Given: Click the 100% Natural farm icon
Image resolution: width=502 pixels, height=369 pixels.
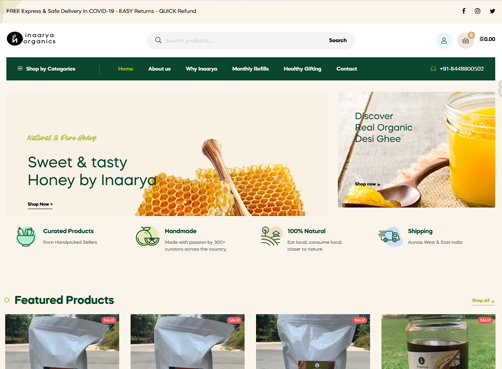Looking at the screenshot, I should click(x=272, y=236).
